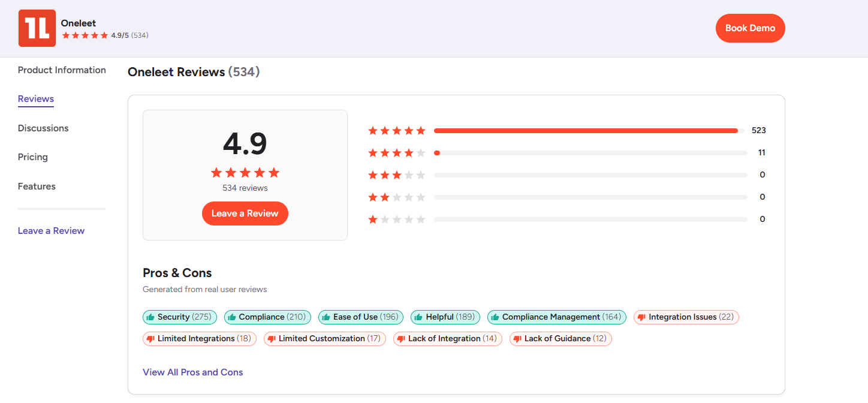Click the Oneleet product name in header
Image resolution: width=868 pixels, height=403 pixels.
coord(79,23)
